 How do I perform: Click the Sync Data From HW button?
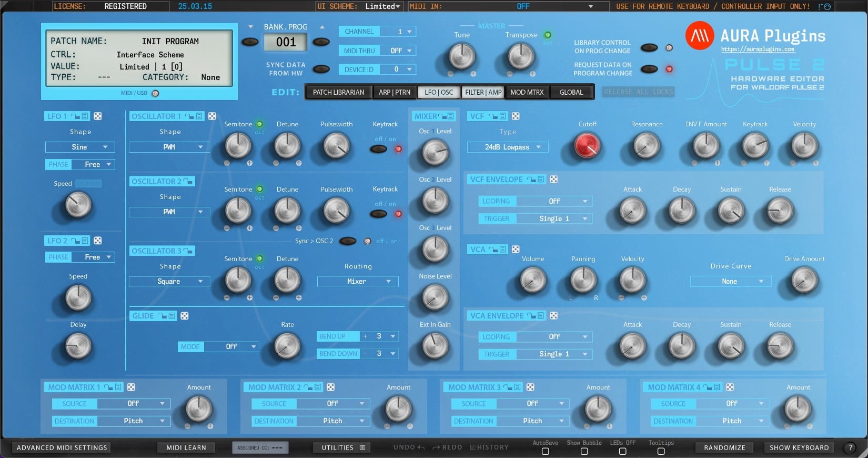(321, 69)
